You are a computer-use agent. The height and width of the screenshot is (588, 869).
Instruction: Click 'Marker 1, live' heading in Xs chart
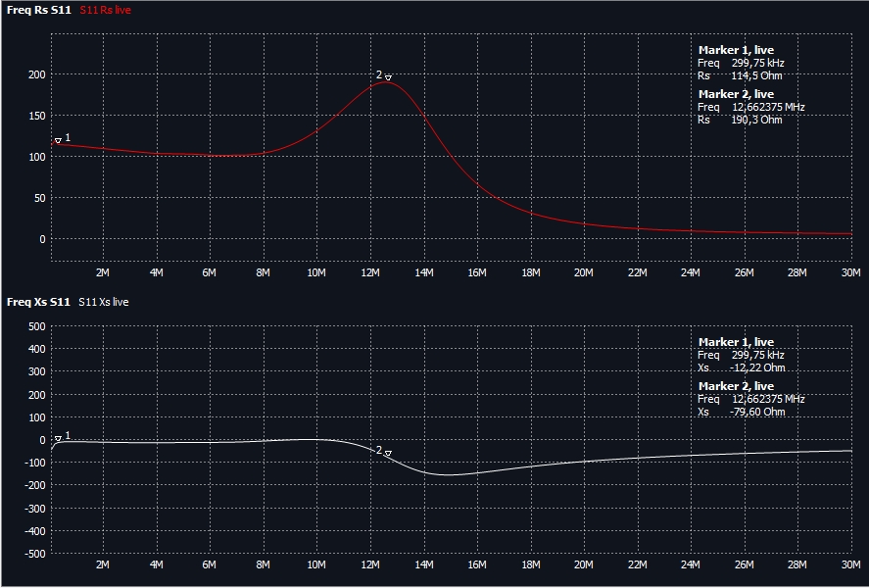(x=736, y=343)
